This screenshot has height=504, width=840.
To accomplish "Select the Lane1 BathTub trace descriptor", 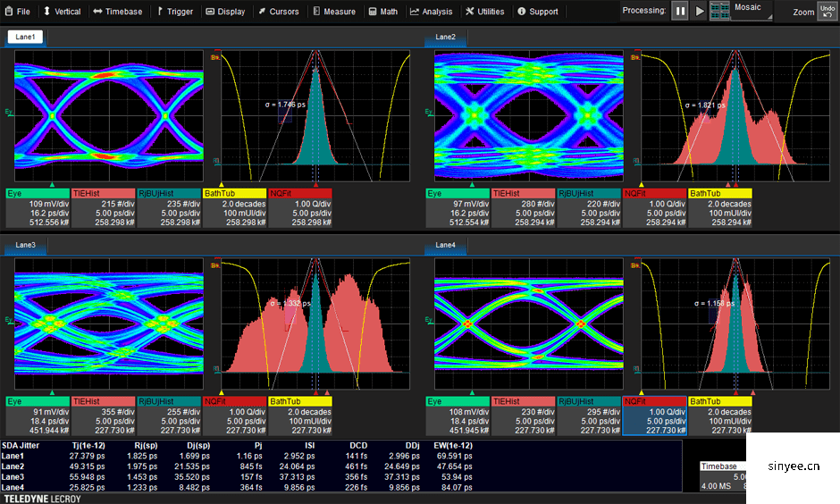I will (233, 207).
